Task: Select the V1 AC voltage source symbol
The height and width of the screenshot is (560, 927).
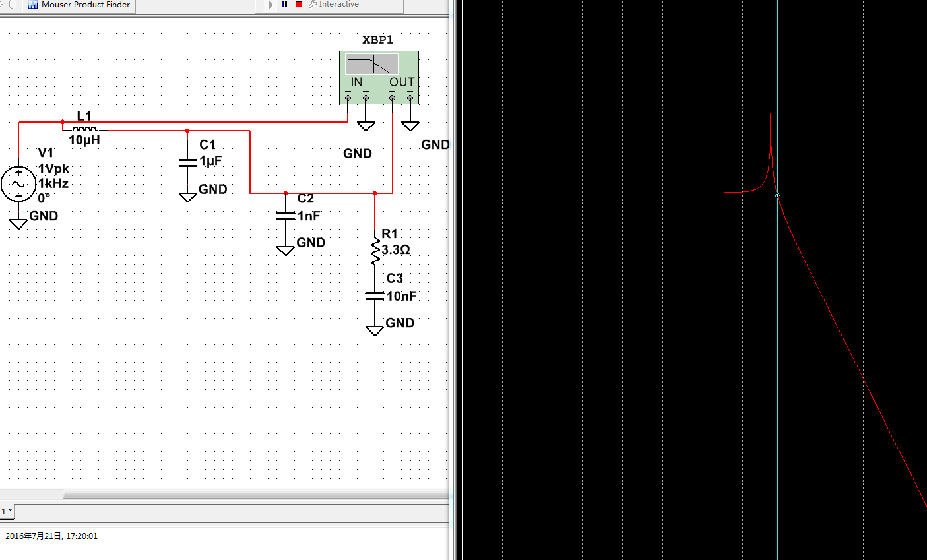Action: point(18,184)
